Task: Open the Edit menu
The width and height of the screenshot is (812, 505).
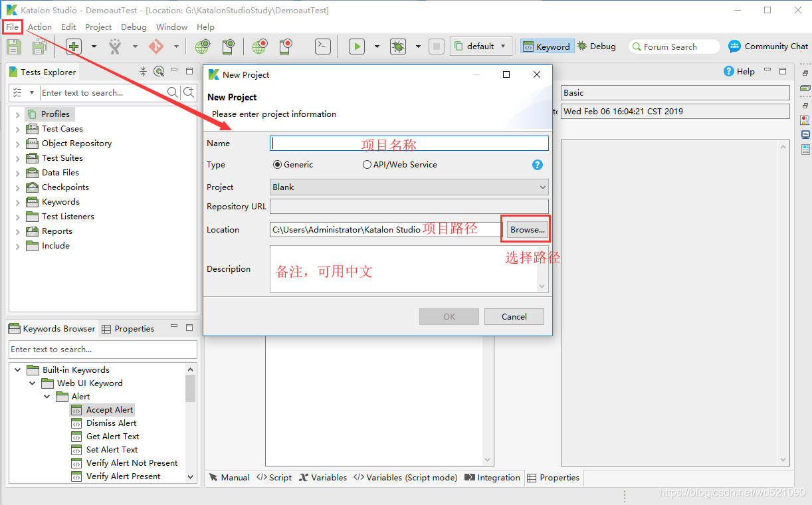Action: click(x=68, y=27)
